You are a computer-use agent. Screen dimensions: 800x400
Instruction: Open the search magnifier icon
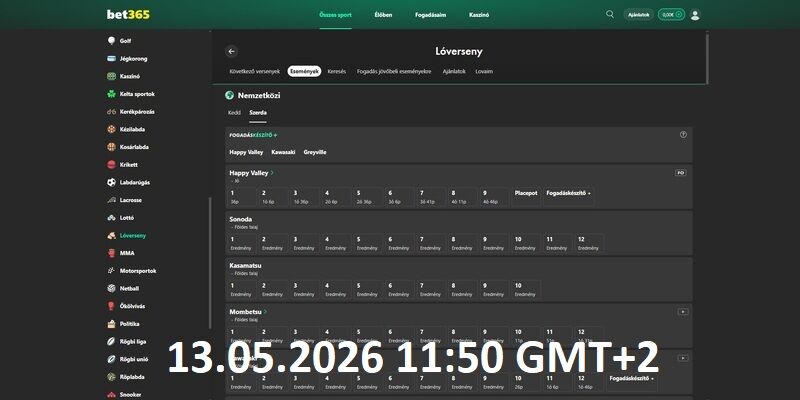click(x=610, y=14)
